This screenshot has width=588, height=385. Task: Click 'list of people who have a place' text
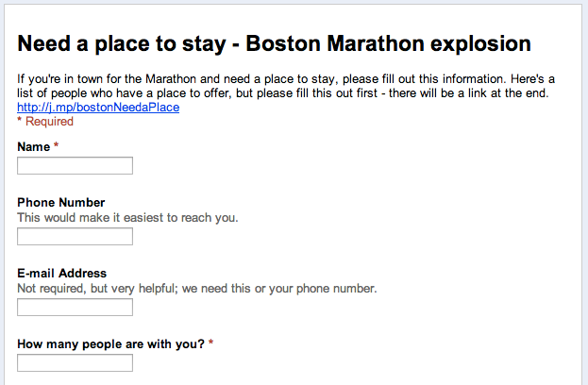tap(104, 93)
